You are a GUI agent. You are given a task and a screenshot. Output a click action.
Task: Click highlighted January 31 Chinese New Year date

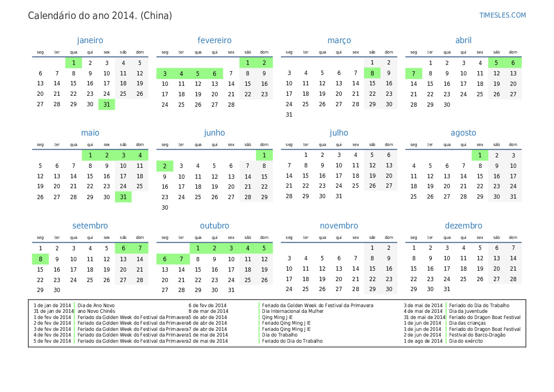107,104
